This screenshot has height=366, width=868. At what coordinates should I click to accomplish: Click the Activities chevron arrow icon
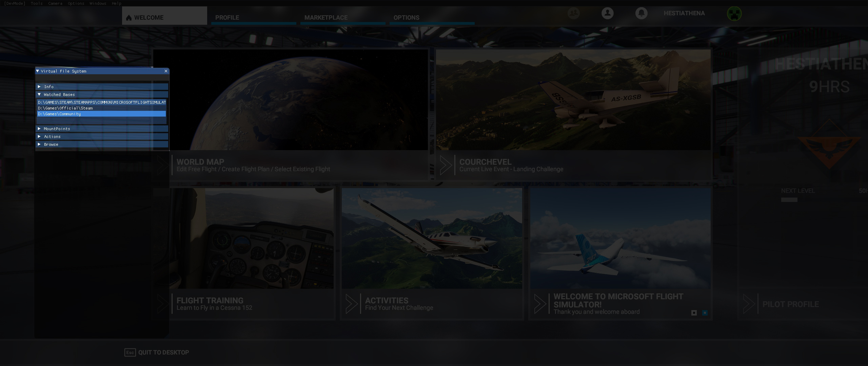pyautogui.click(x=352, y=304)
